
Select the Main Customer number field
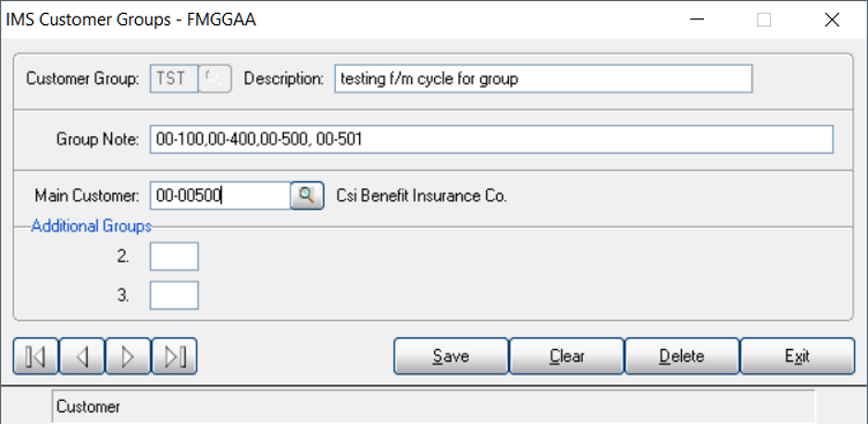pyautogui.click(x=220, y=196)
